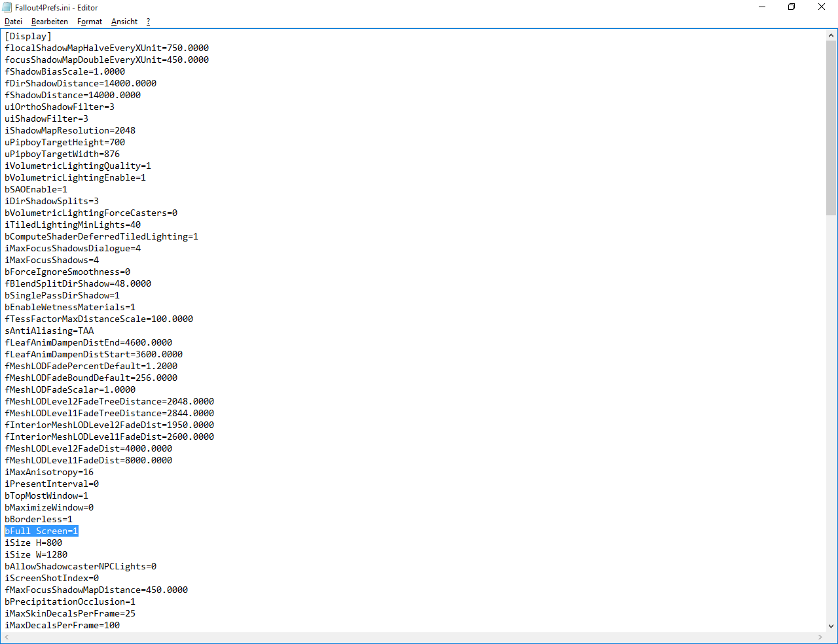Click line bVolumetricLightingForceCasters=0
The height and width of the screenshot is (644, 838).
91,213
